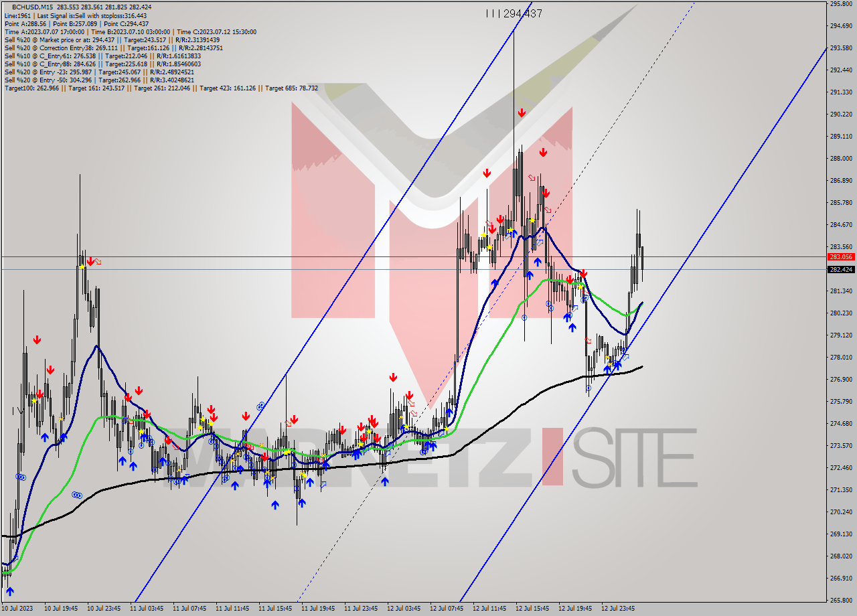Click the '11 Jul 23:45' time axis label

point(361,609)
